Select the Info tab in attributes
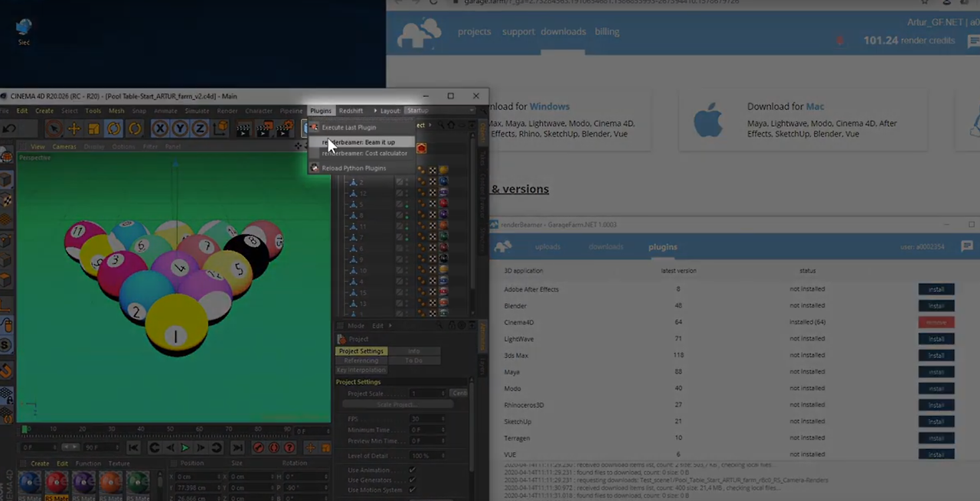The height and width of the screenshot is (501, 980). pyautogui.click(x=413, y=351)
